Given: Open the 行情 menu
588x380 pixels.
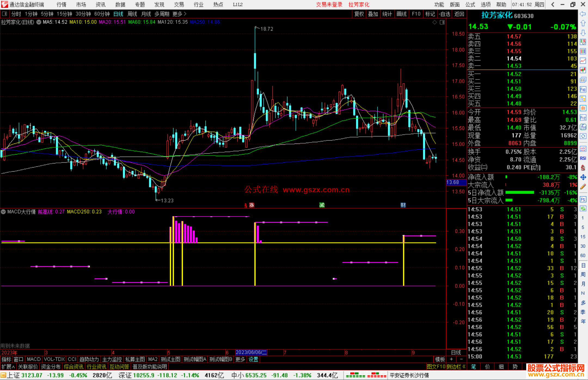Looking at the screenshot, I should coord(62,4).
